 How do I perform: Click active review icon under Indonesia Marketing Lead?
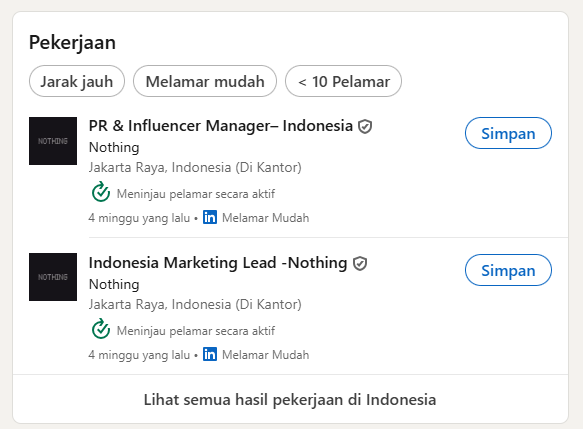click(x=101, y=329)
